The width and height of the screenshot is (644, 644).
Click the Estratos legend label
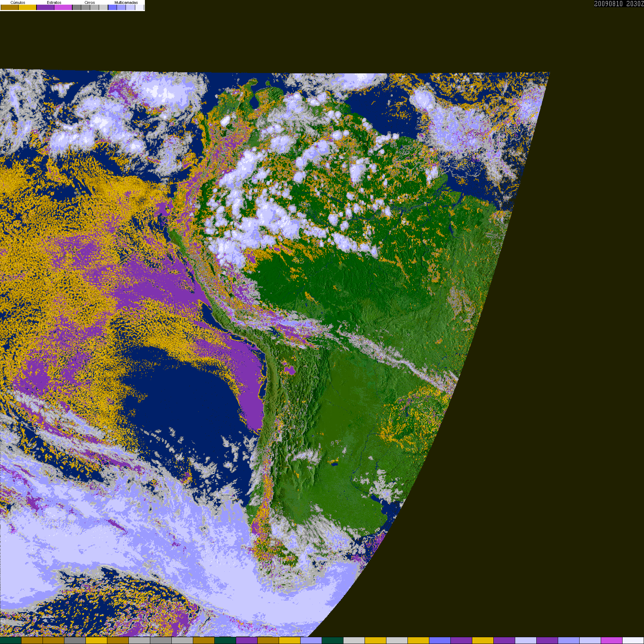[x=54, y=3]
